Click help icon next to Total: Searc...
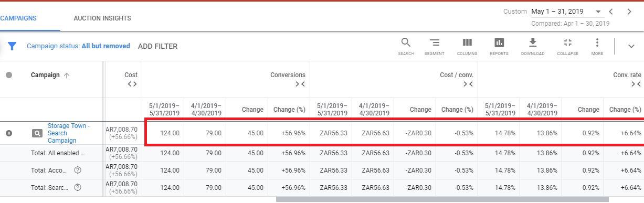 [x=78, y=187]
